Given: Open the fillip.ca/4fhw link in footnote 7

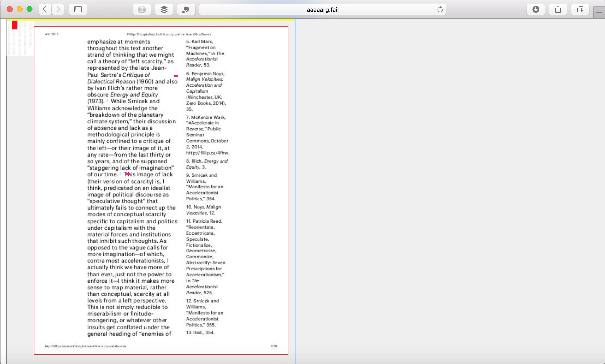Looking at the screenshot, I should pyautogui.click(x=207, y=153).
